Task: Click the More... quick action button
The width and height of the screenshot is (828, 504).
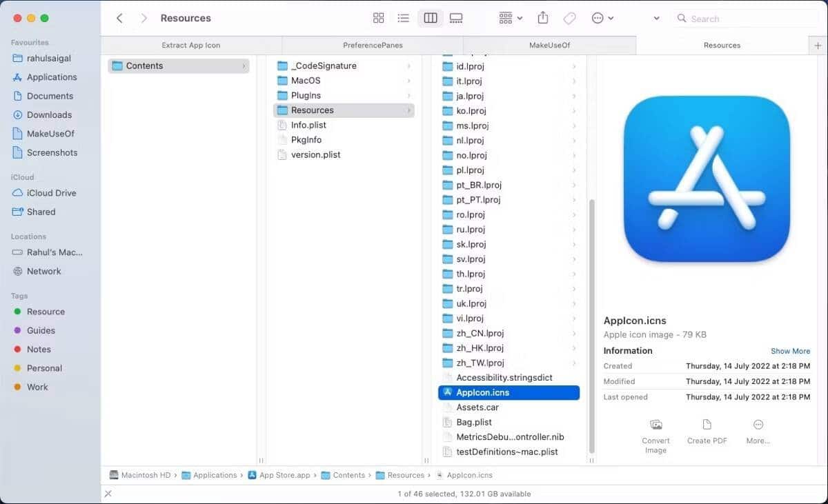Action: click(758, 424)
